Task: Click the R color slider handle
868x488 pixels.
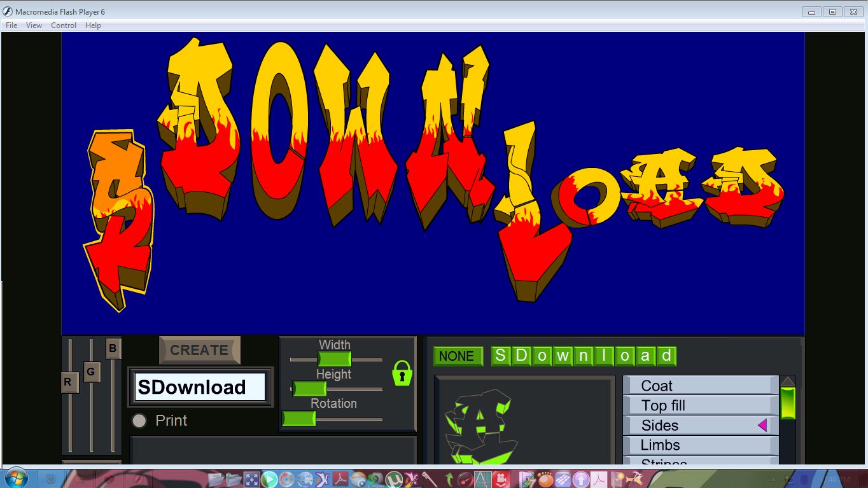Action: pos(69,382)
